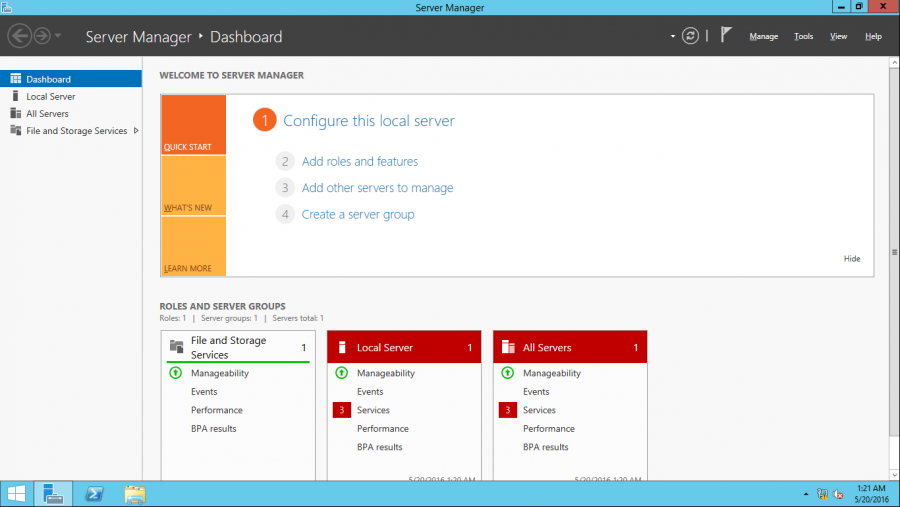Click the All Servers sidebar icon

tap(15, 113)
